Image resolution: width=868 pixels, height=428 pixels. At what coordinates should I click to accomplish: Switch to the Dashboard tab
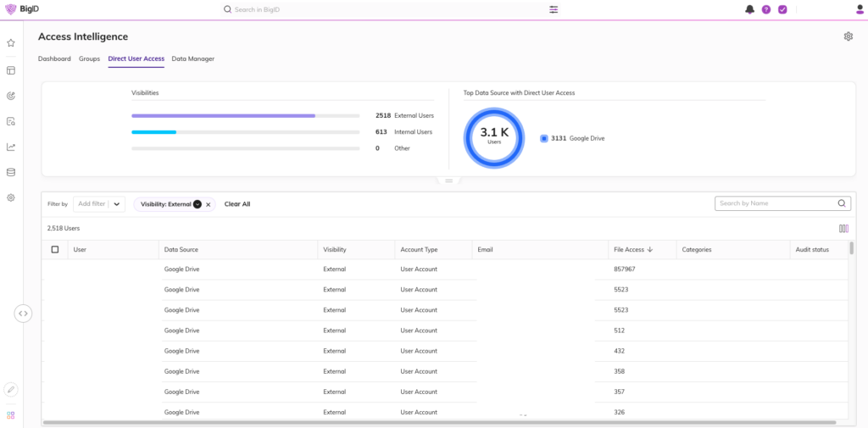[x=54, y=58]
